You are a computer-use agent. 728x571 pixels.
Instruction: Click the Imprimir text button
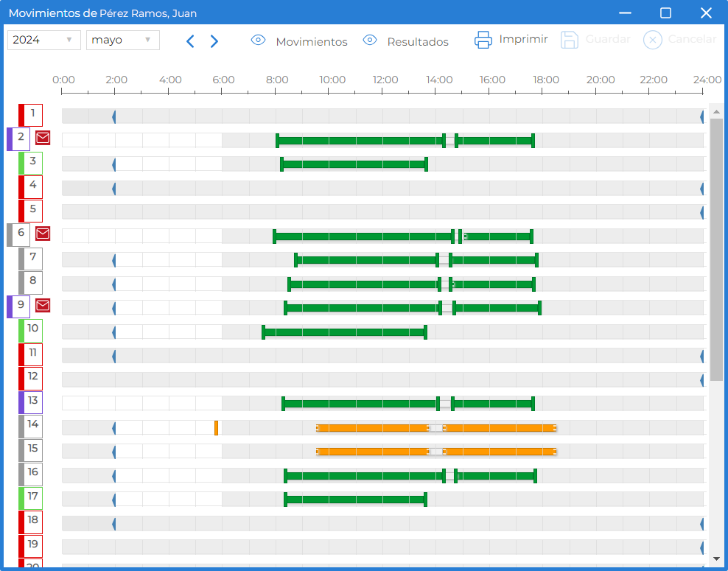click(x=523, y=39)
